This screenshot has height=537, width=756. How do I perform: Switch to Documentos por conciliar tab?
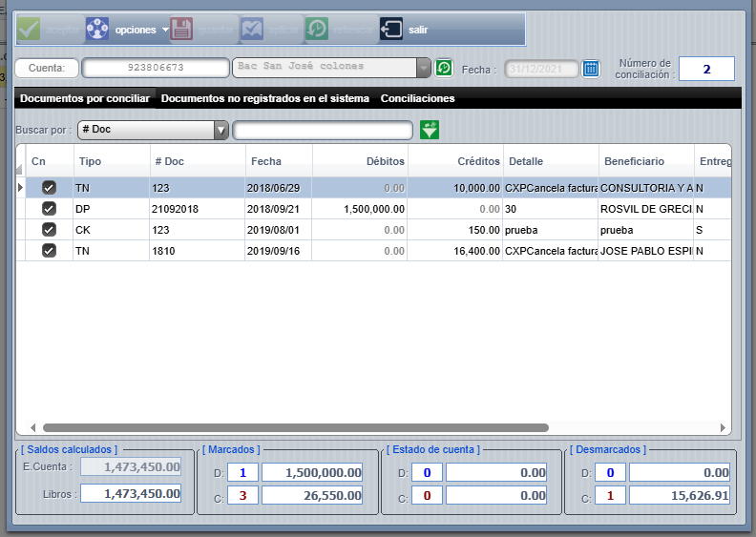point(85,98)
